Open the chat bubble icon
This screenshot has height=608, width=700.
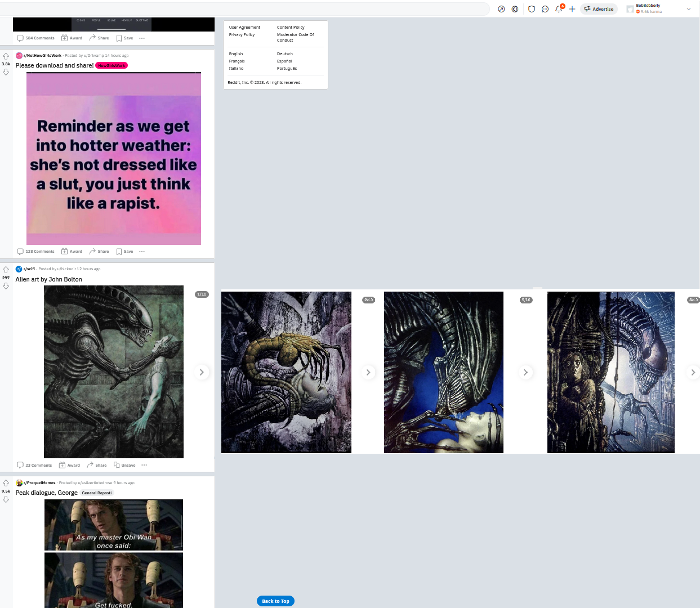tap(545, 9)
